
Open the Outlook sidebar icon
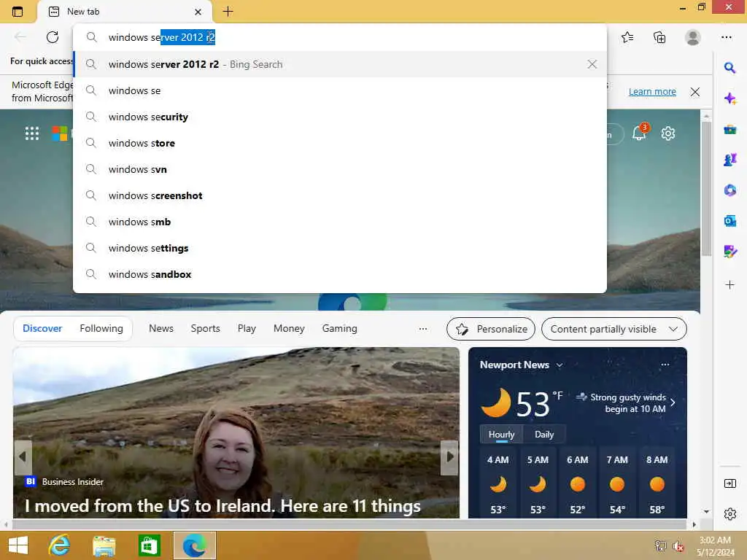point(729,221)
